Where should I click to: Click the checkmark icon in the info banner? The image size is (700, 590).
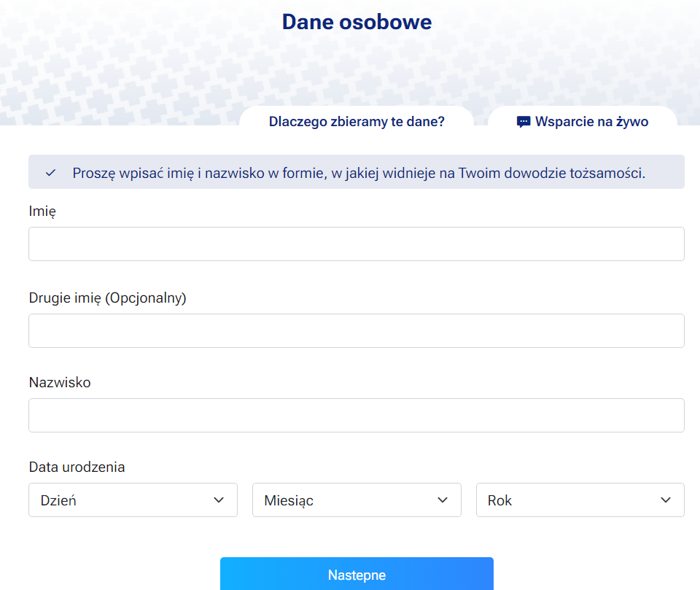click(x=50, y=173)
